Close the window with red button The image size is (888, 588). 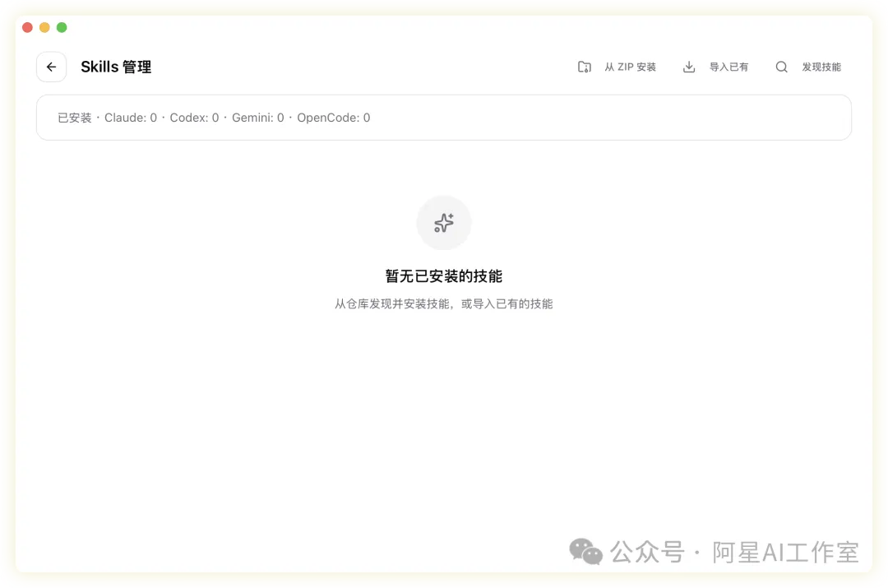27,28
